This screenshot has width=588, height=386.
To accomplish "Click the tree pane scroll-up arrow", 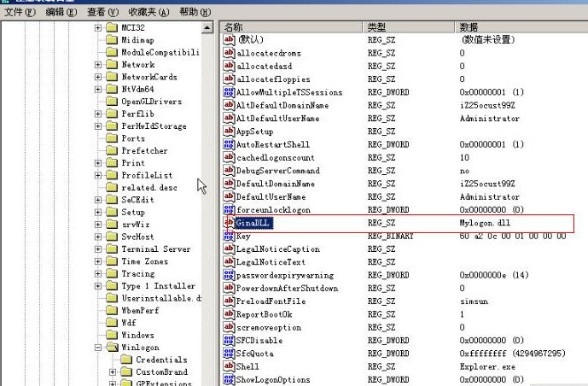I will coord(207,27).
